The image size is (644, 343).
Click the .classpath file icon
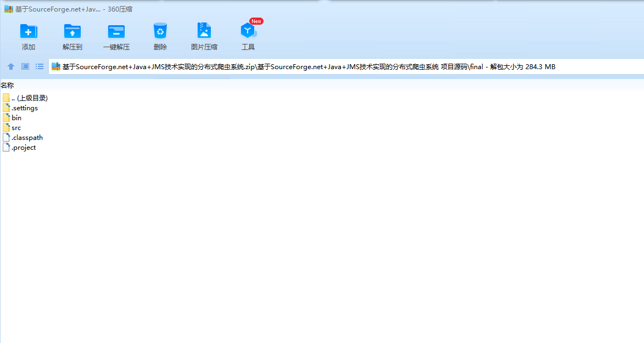(x=6, y=137)
